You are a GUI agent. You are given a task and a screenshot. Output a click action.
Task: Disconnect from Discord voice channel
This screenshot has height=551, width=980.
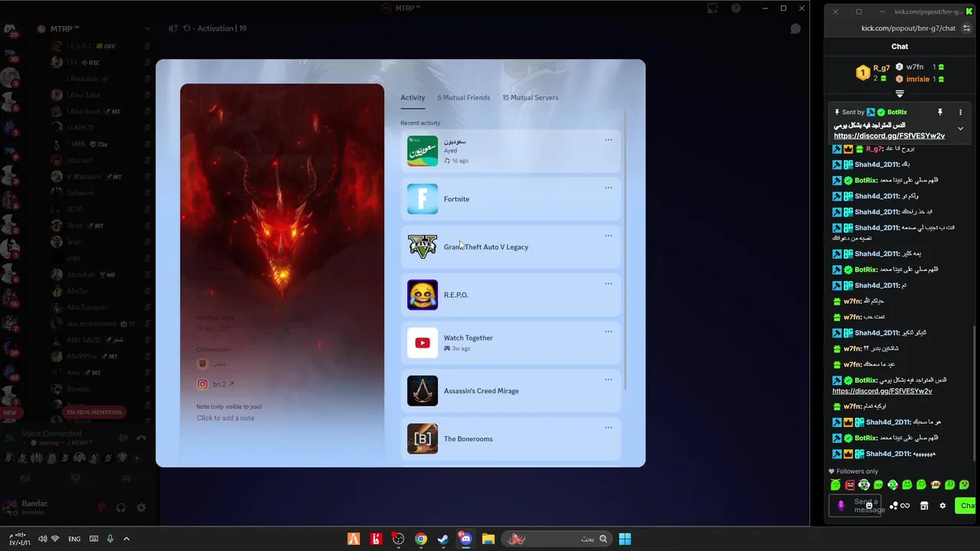tap(141, 438)
